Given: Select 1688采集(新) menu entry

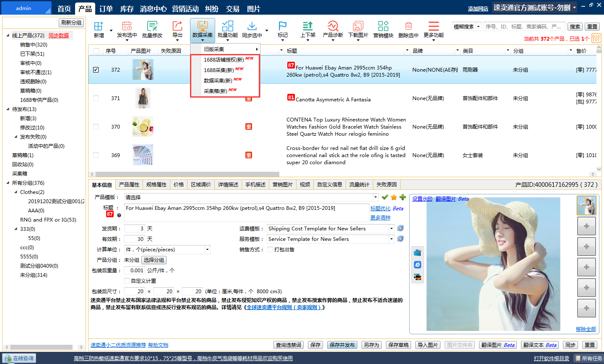Looking at the screenshot, I should [225, 70].
